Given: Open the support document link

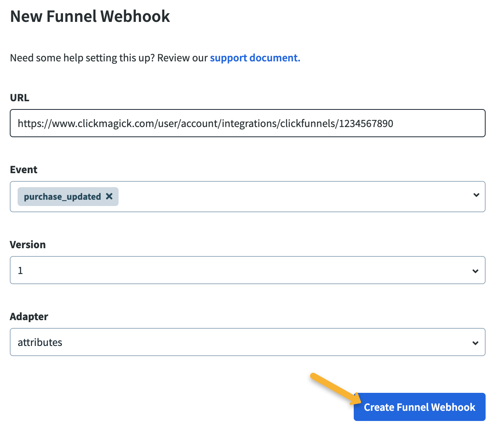Looking at the screenshot, I should pyautogui.click(x=255, y=58).
